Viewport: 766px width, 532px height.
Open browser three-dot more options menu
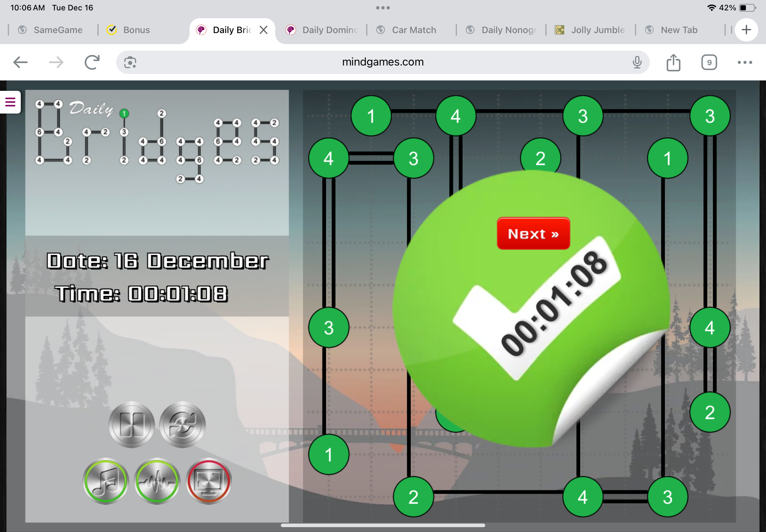[x=745, y=62]
